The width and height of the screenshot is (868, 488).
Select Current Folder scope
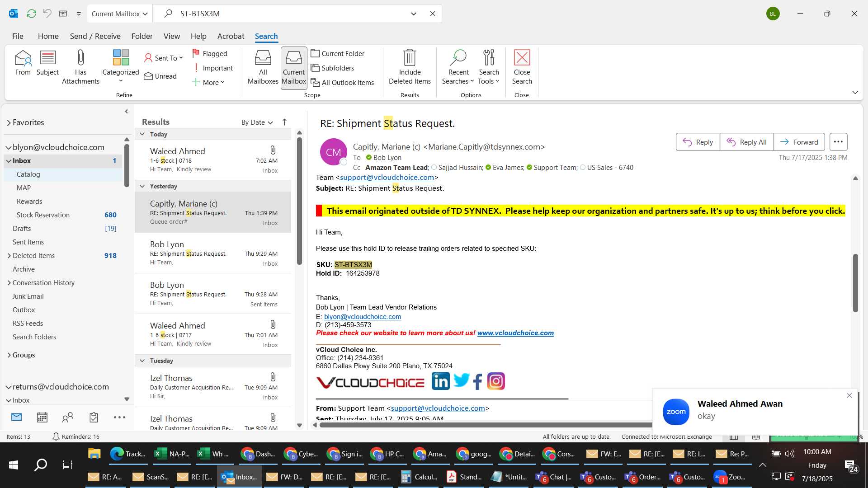pos(337,53)
